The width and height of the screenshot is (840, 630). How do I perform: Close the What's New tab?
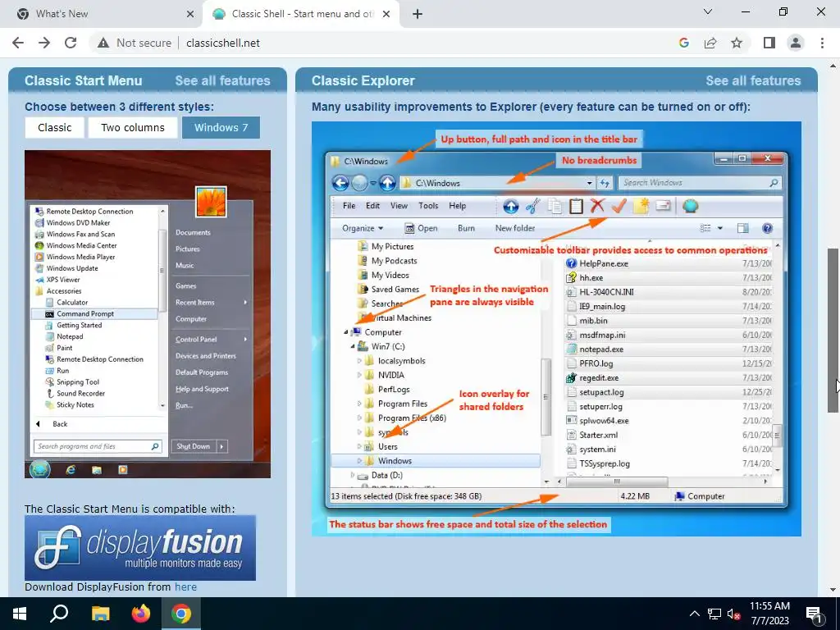[x=190, y=14]
